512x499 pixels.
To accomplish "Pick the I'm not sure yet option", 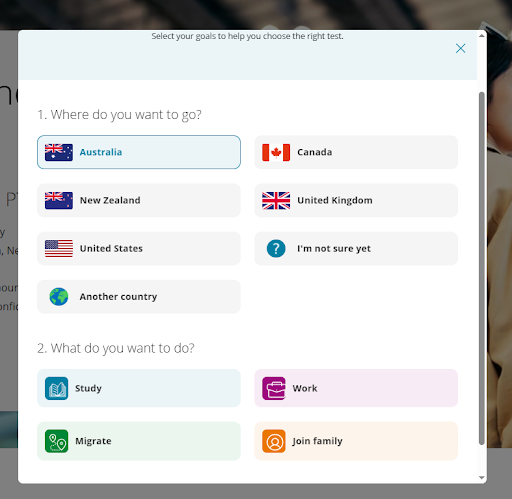I will (356, 249).
